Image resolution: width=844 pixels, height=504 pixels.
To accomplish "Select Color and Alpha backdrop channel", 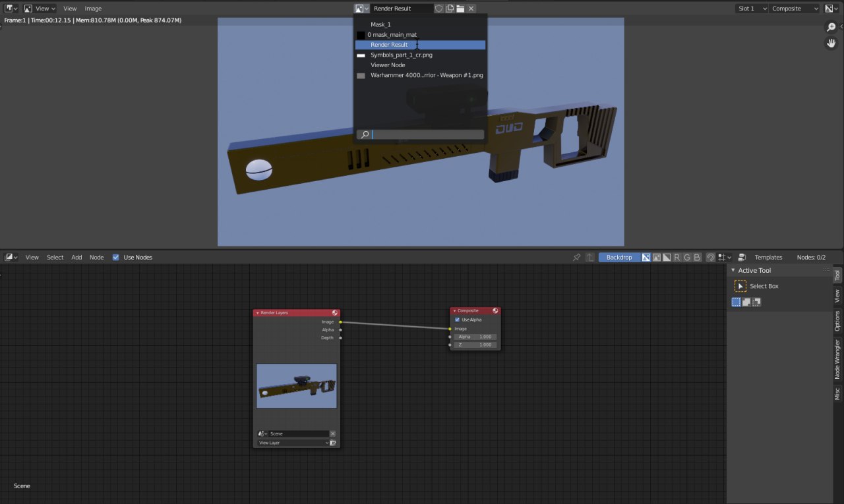I will coord(646,258).
